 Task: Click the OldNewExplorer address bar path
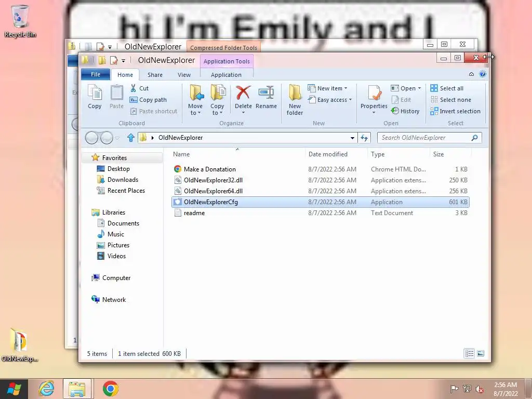pyautogui.click(x=180, y=138)
